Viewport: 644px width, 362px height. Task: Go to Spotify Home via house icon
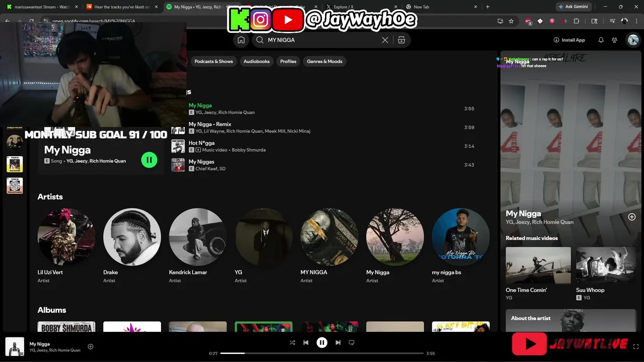[241, 40]
